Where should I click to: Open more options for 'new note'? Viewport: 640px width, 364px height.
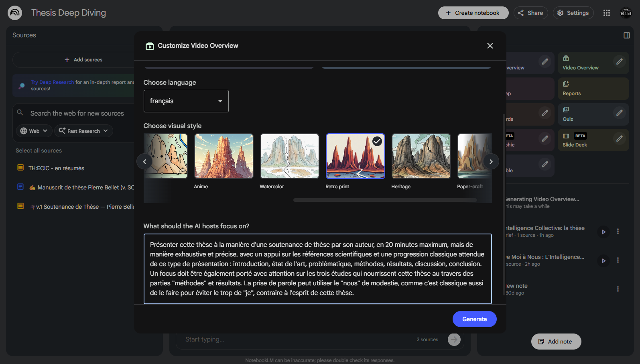click(x=618, y=289)
